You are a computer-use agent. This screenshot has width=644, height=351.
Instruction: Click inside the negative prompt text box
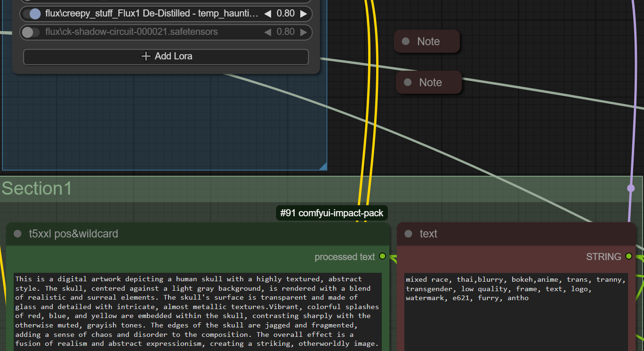[516, 312]
